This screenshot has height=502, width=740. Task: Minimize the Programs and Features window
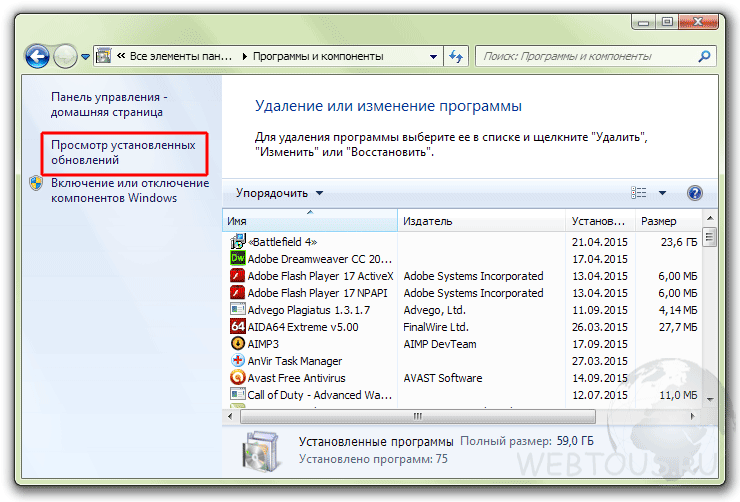coord(643,22)
